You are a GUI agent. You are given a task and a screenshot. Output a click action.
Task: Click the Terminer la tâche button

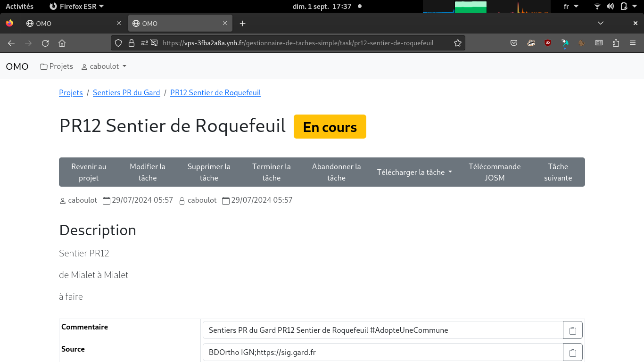271,172
